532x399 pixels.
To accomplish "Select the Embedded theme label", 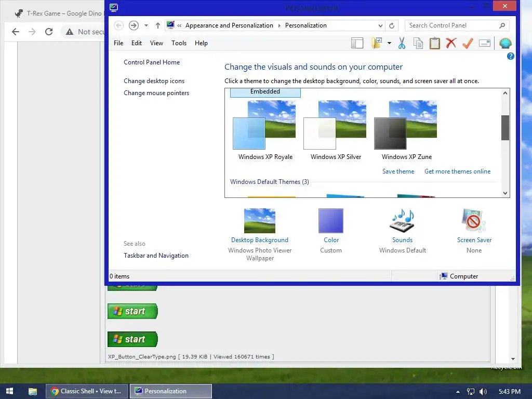I will (265, 92).
